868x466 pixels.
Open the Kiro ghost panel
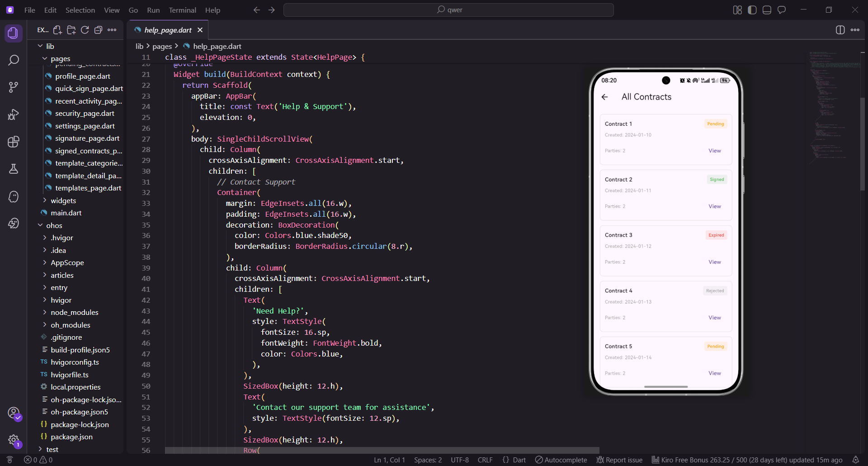coord(14,196)
